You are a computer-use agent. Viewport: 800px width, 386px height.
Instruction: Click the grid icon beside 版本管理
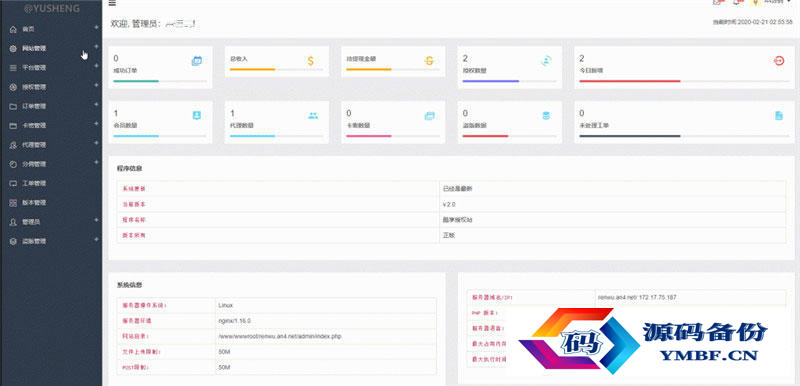click(13, 203)
